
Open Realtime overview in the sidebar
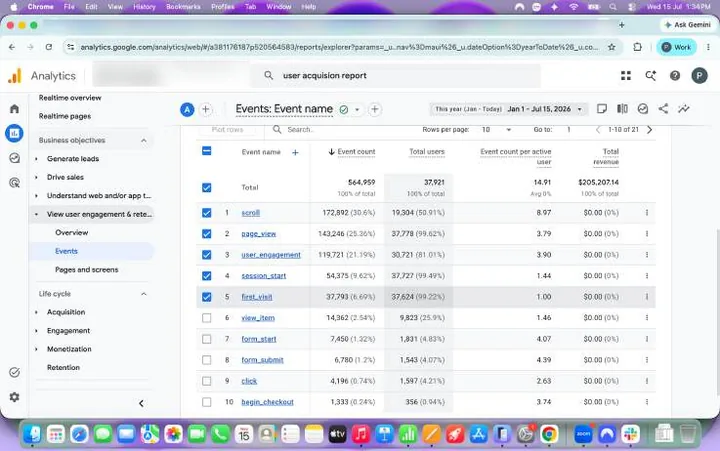tap(70, 98)
